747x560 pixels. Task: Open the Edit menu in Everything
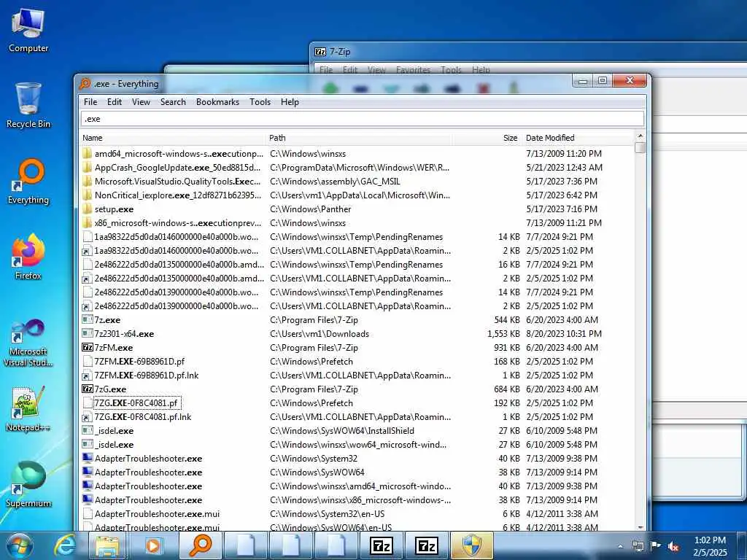115,102
